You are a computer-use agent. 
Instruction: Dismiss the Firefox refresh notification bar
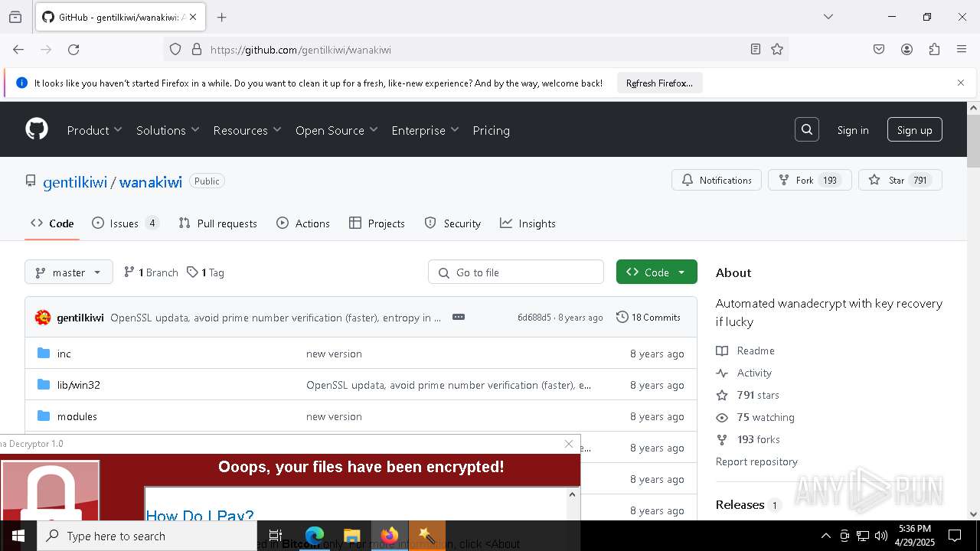961,83
